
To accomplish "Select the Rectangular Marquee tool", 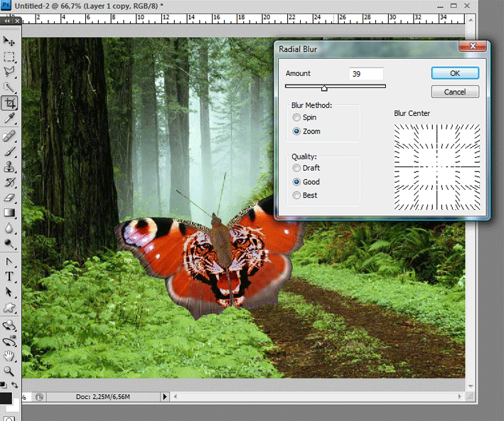I will pyautogui.click(x=9, y=57).
